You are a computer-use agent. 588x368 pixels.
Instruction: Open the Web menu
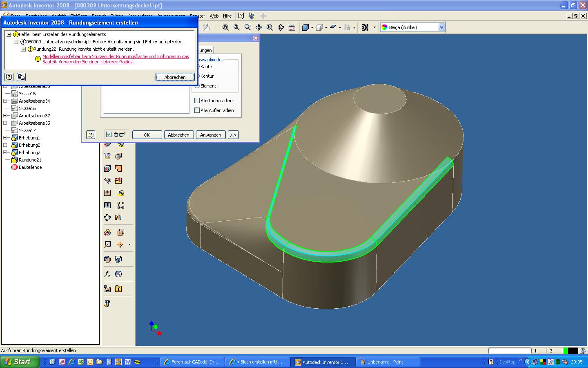pyautogui.click(x=214, y=16)
